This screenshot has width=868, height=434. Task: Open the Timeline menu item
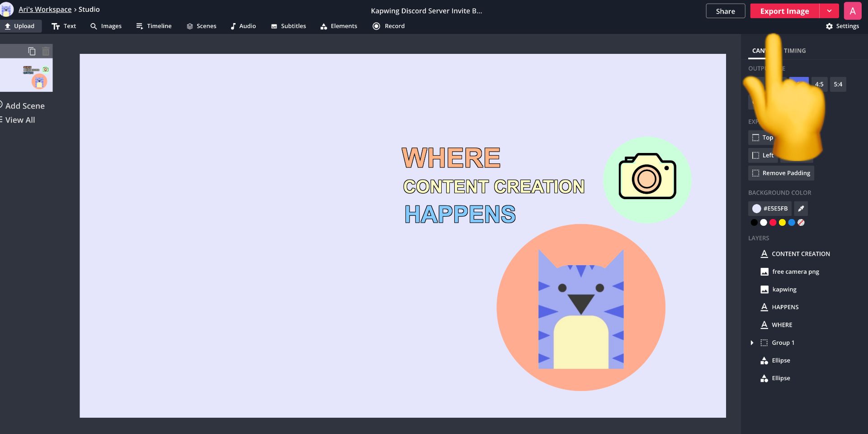point(154,26)
